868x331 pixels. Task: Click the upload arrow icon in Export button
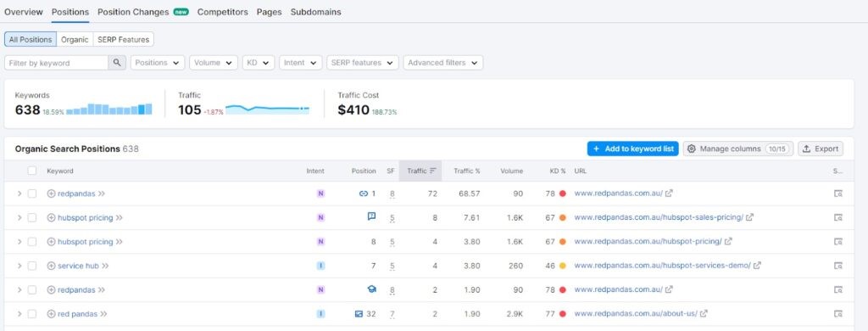[x=807, y=149]
